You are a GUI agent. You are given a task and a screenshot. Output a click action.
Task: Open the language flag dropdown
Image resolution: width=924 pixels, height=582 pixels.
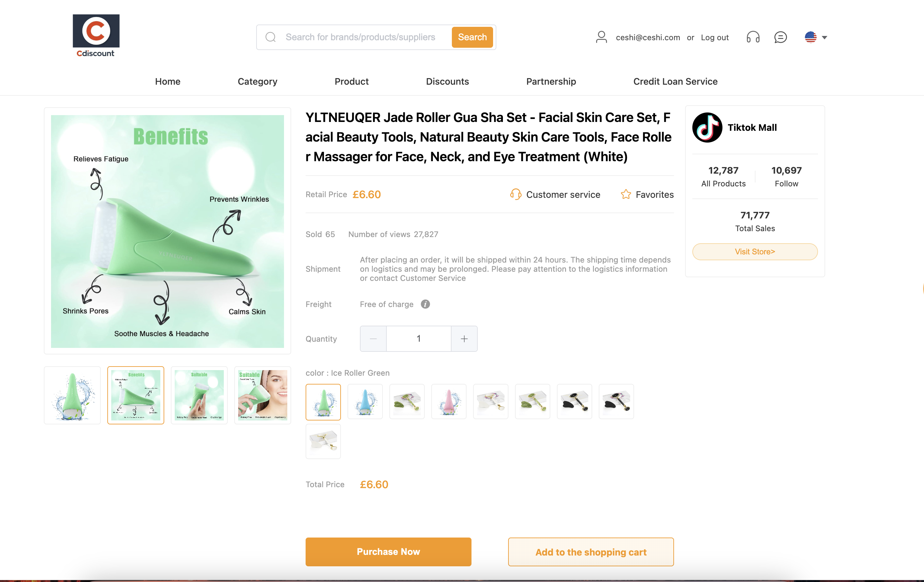tap(816, 37)
